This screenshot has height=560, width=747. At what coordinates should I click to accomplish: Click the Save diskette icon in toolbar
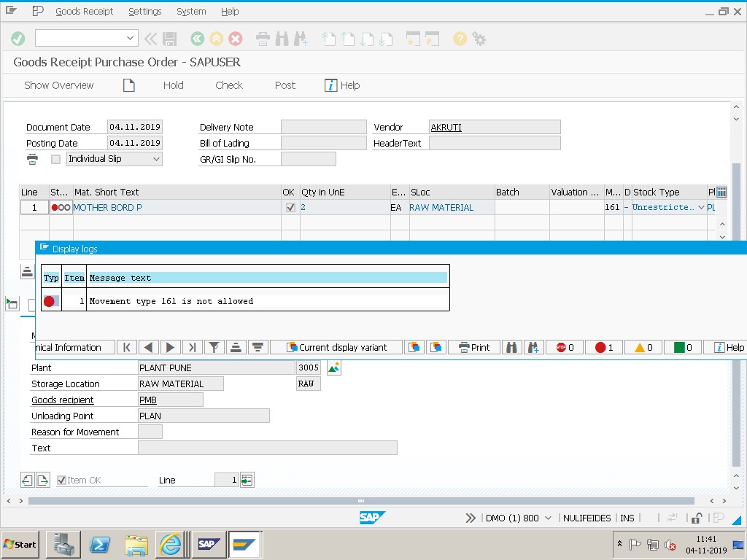coord(169,39)
